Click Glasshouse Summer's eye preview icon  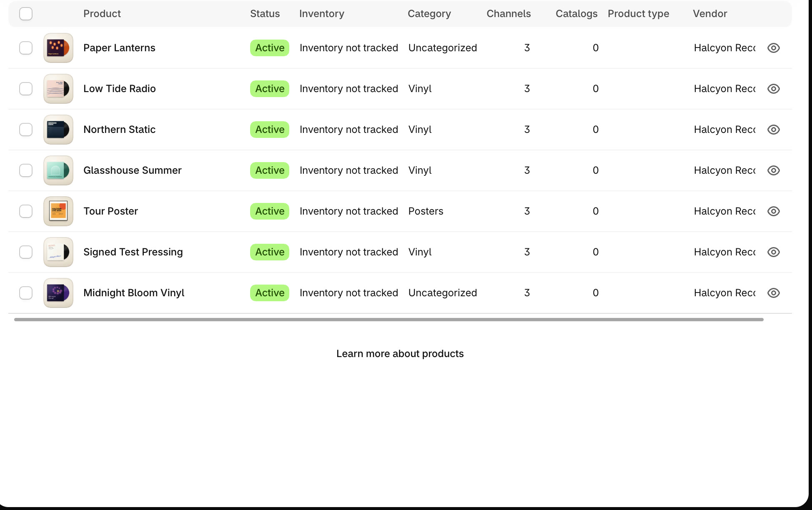(773, 170)
